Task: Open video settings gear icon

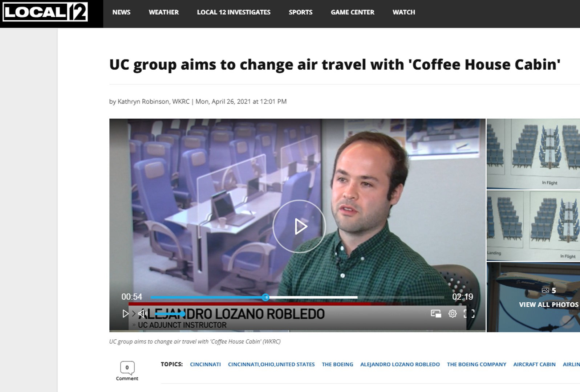Action: pos(452,314)
